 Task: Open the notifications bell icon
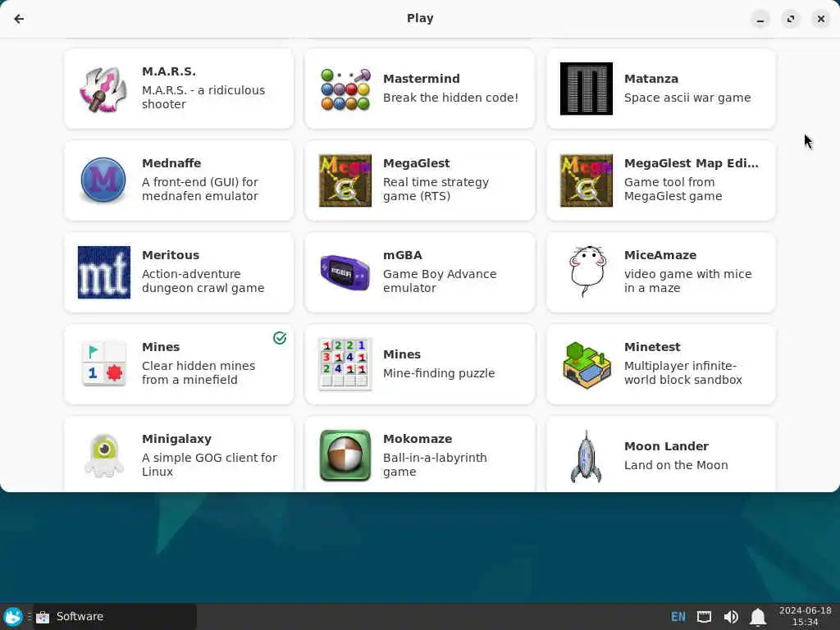tap(757, 617)
